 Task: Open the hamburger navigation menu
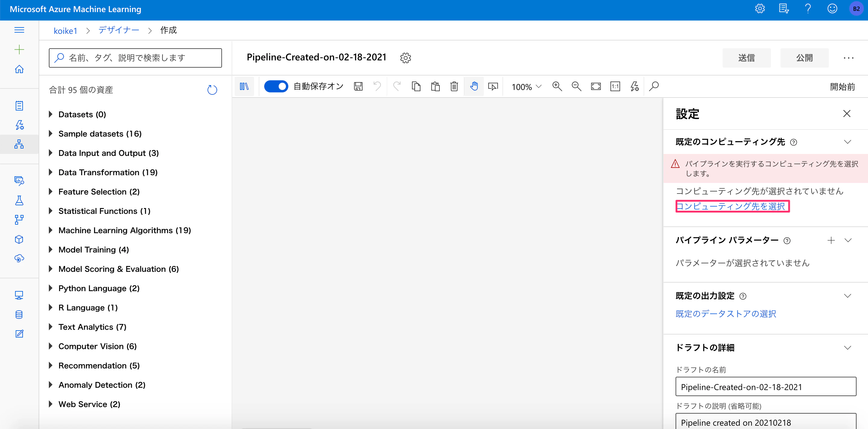tap(19, 30)
